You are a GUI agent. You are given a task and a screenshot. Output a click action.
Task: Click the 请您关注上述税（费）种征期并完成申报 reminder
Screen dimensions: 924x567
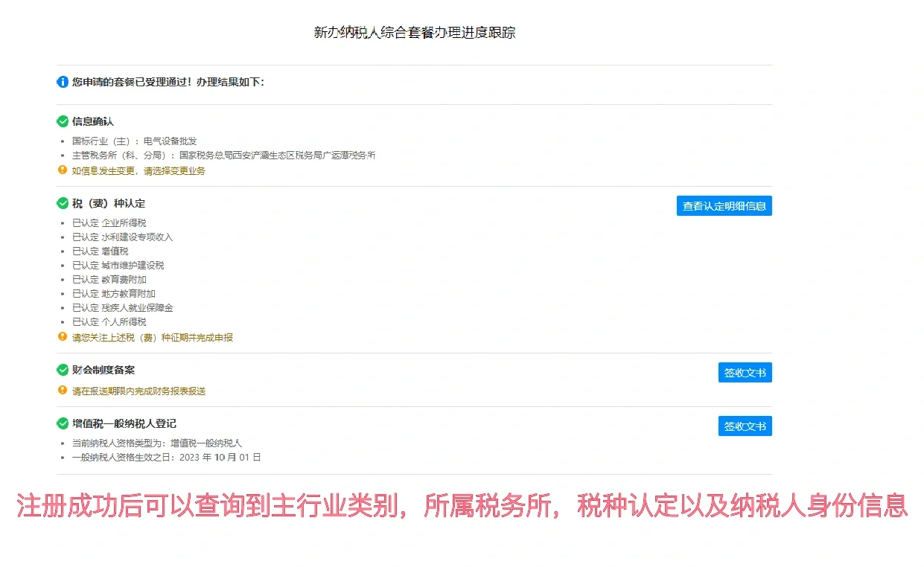153,338
